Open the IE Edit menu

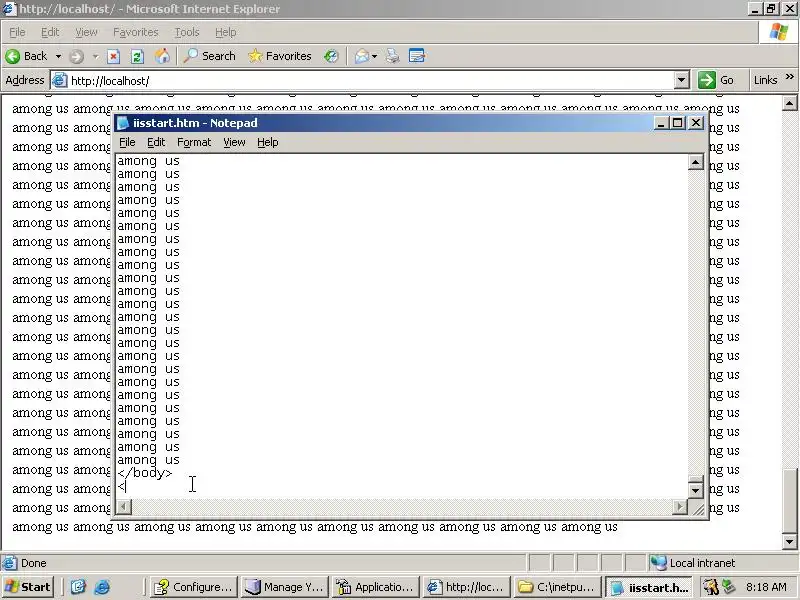50,32
